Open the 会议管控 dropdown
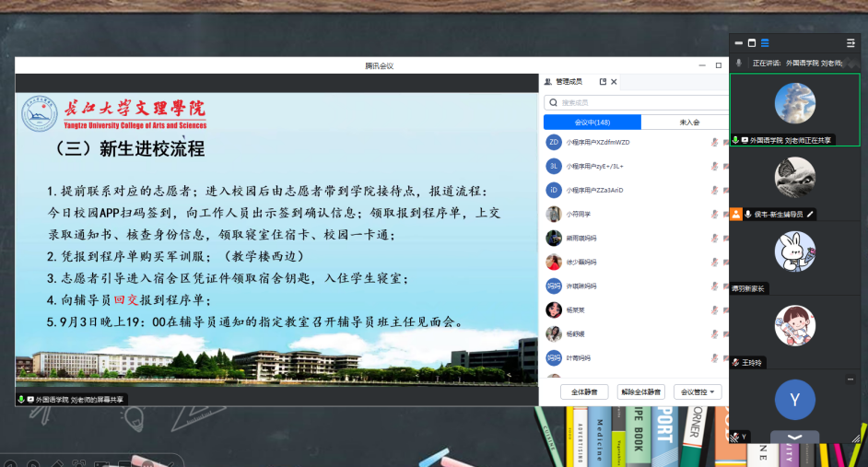Image resolution: width=868 pixels, height=467 pixels. point(698,391)
